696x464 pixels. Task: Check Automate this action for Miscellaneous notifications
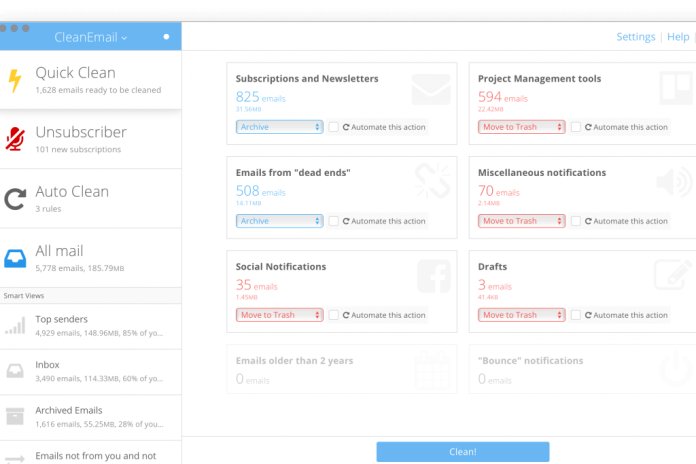tap(576, 221)
